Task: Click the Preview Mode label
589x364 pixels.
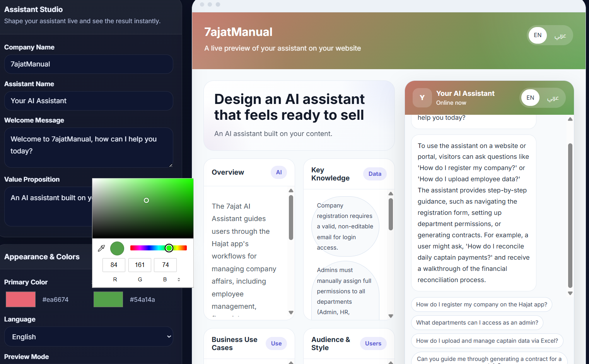Action: click(x=26, y=357)
